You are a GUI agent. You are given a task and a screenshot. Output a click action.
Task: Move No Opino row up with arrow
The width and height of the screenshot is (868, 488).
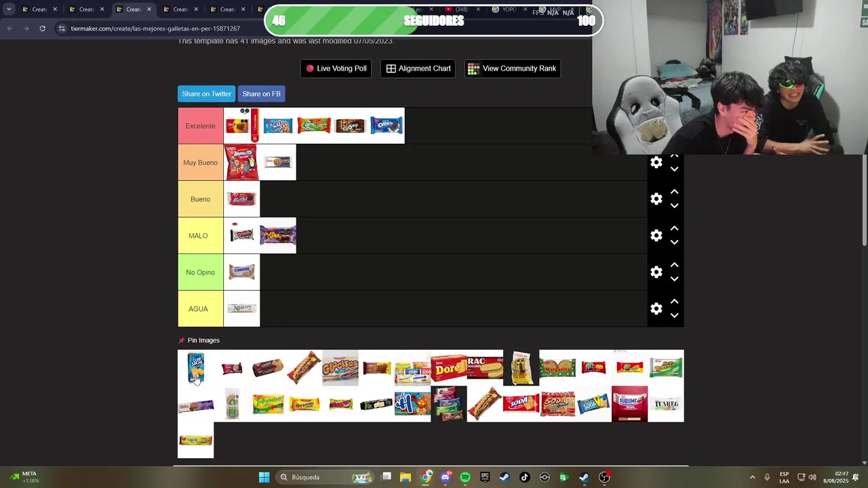click(x=674, y=265)
